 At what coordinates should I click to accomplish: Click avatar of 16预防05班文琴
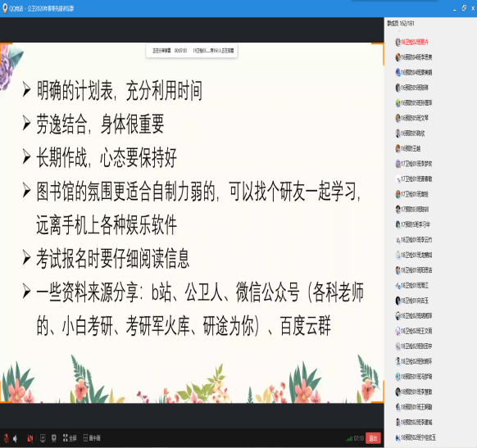pyautogui.click(x=397, y=118)
